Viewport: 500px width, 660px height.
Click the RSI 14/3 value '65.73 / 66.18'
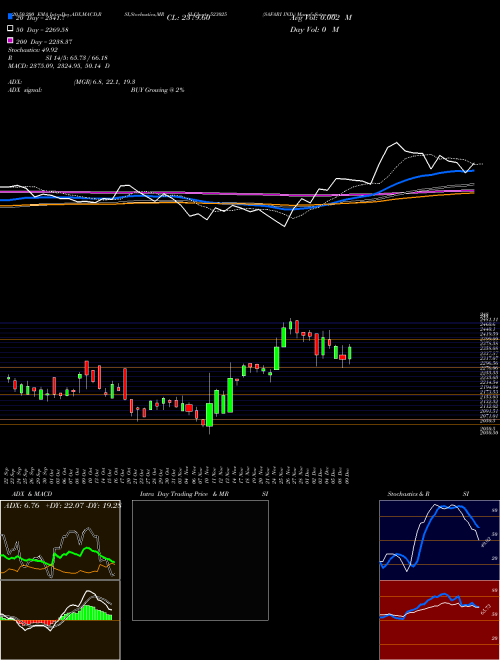[88, 58]
